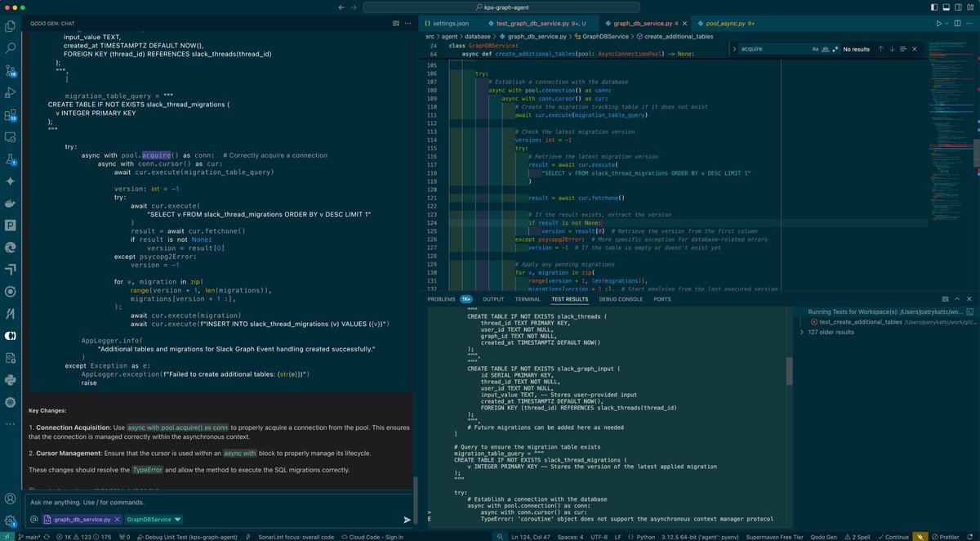Open the DEBUG CONSOLE panel tab
Screen dimensions: 980x541
tap(621, 299)
